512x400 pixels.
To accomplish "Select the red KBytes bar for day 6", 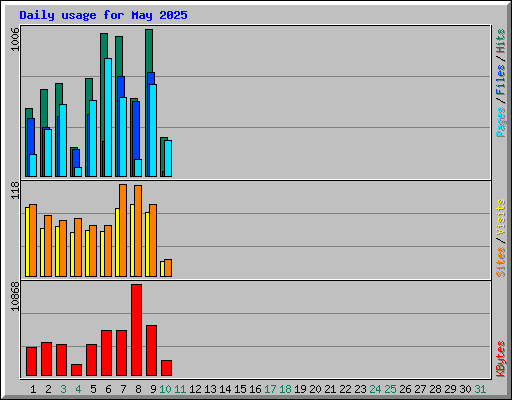I will (106, 353).
